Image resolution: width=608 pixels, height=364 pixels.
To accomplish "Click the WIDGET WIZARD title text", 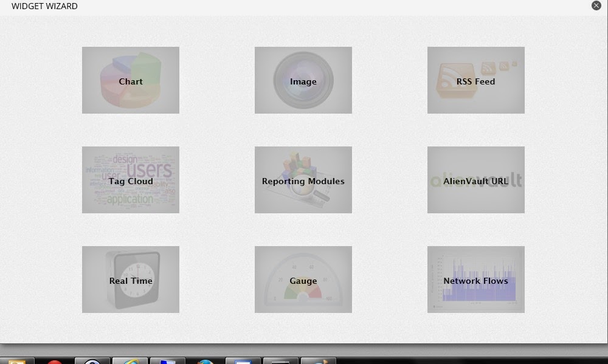I will [x=44, y=6].
